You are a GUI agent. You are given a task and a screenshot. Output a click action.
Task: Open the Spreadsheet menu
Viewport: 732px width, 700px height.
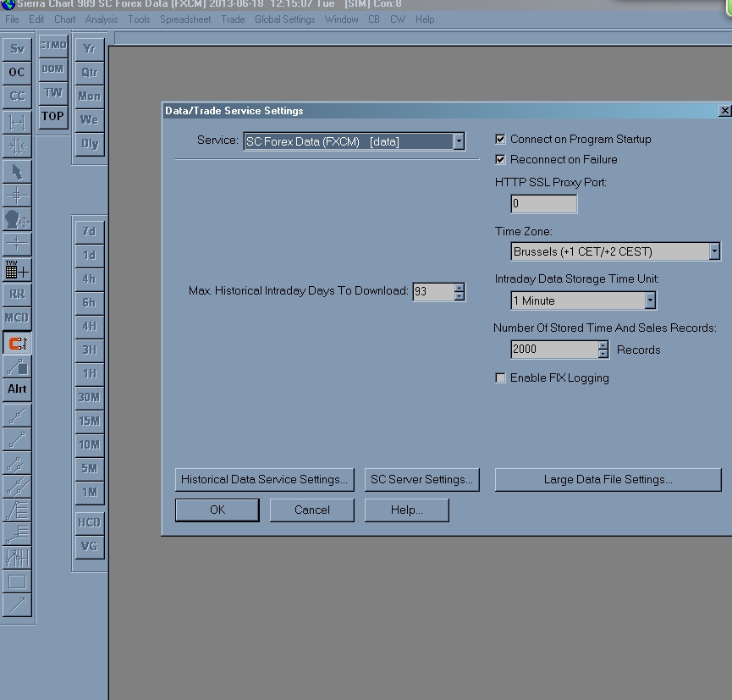185,19
